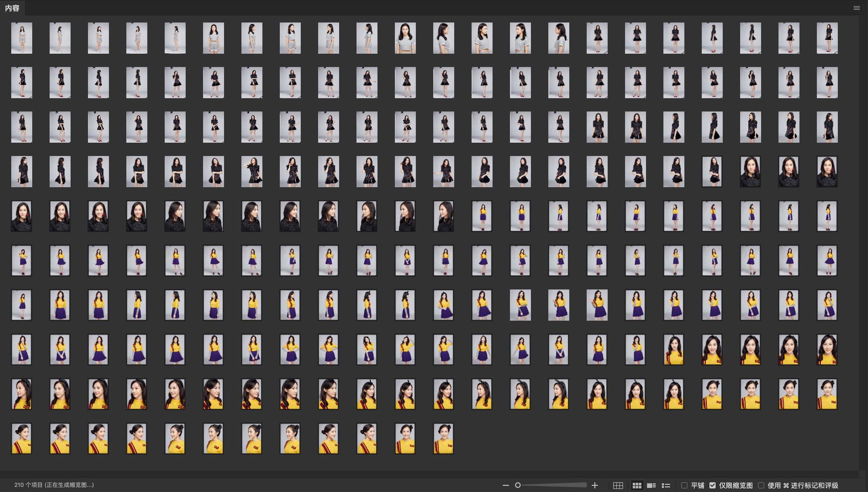Pick the first thumbnail in the second row
The width and height of the screenshot is (868, 492).
tap(21, 82)
